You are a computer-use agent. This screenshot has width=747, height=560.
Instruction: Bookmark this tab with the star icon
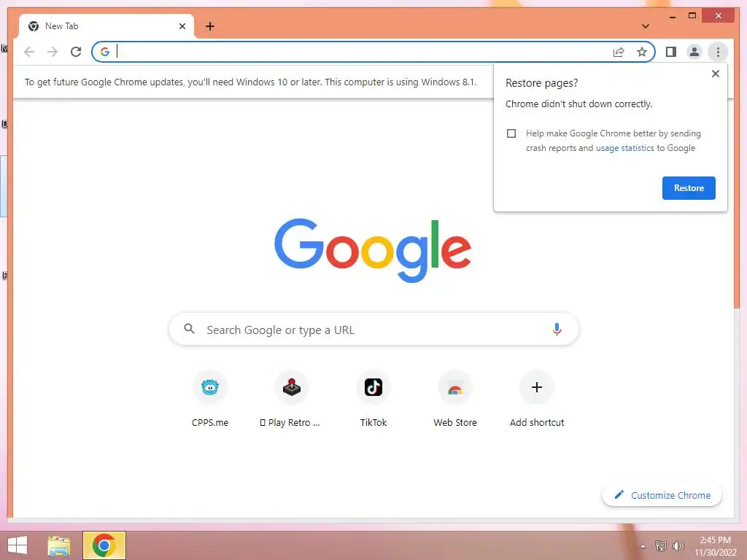642,52
